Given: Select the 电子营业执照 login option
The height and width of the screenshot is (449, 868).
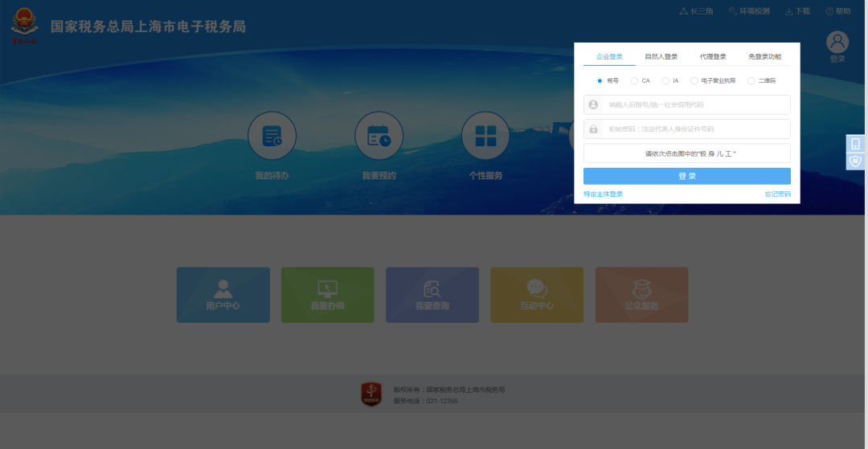Looking at the screenshot, I should tap(694, 81).
